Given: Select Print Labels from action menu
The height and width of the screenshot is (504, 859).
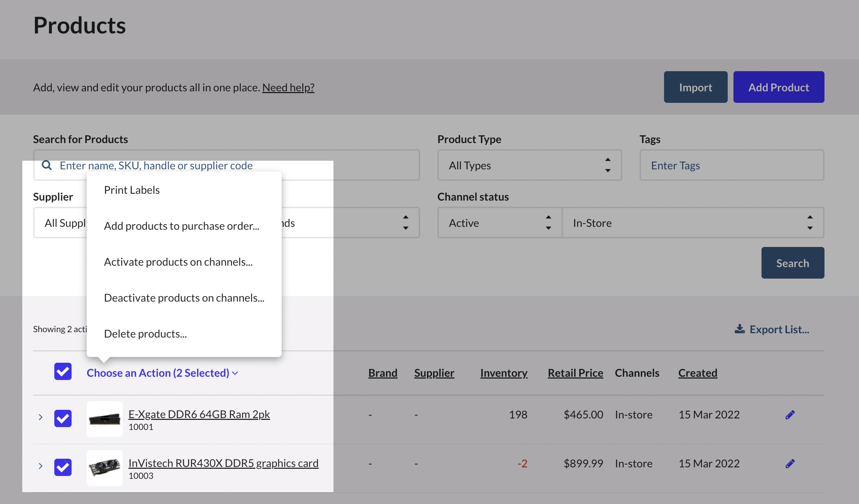Looking at the screenshot, I should (132, 190).
